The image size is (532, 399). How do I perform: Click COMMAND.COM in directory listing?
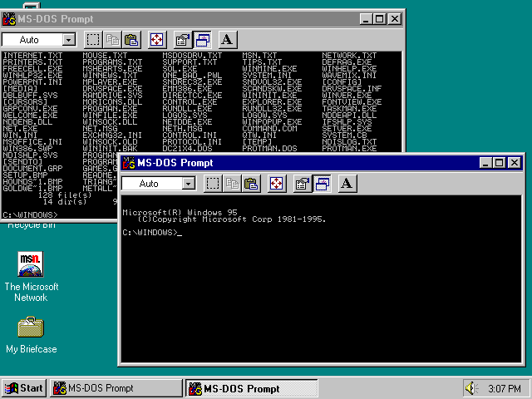269,129
